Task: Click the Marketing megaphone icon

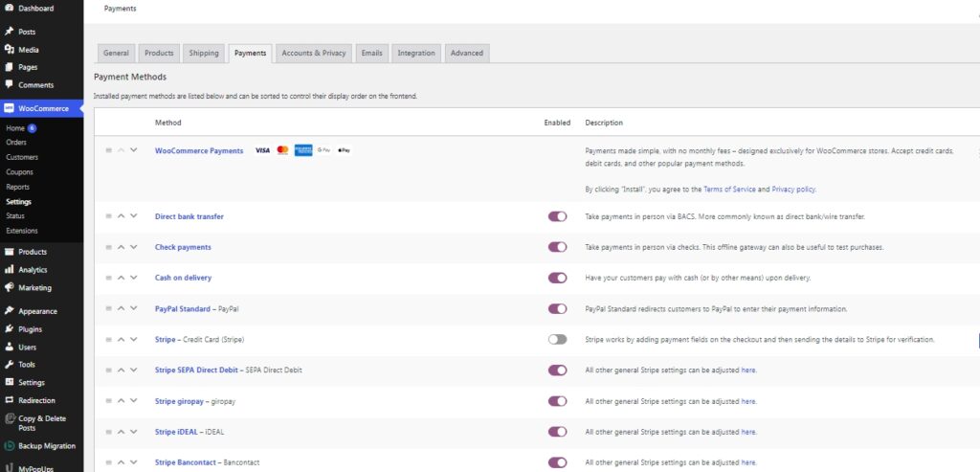Action: [9, 287]
